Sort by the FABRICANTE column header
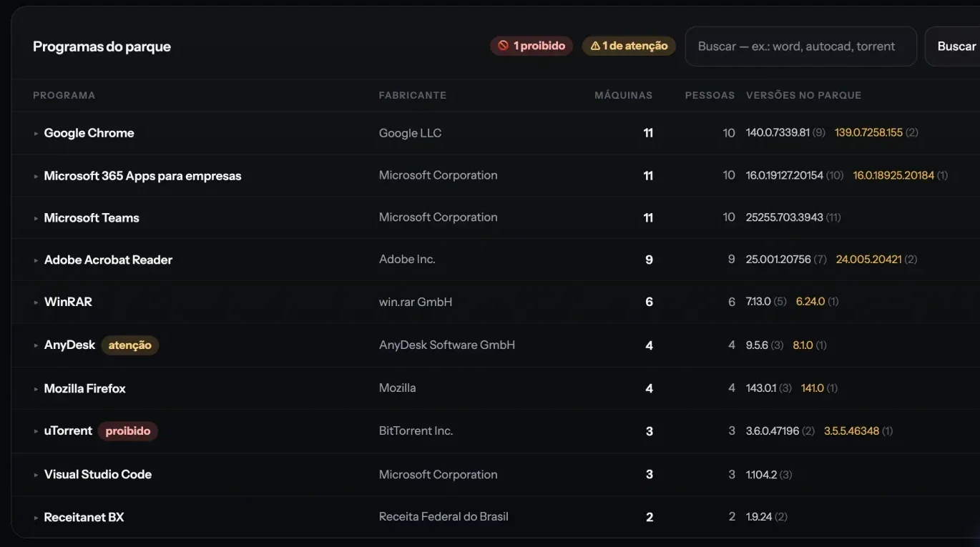Screen dimensions: 980x547 pos(413,95)
